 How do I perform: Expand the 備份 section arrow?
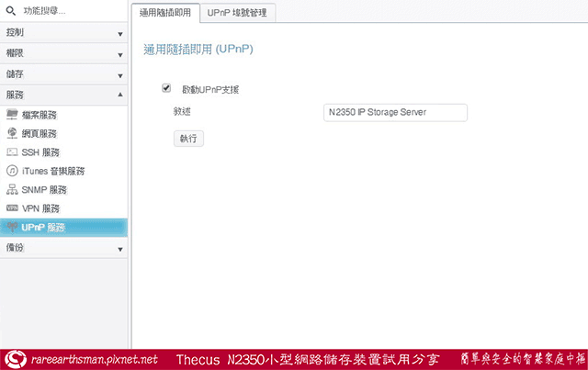120,250
